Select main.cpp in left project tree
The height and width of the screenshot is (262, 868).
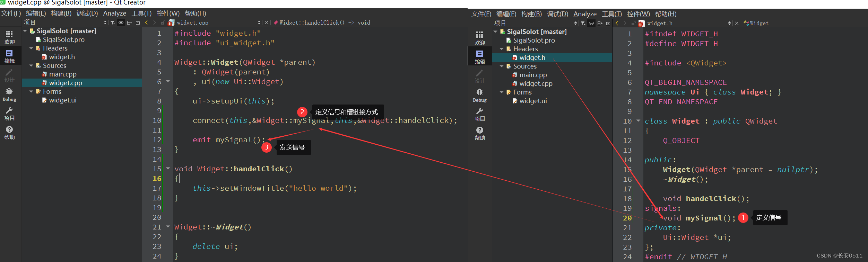tap(63, 74)
